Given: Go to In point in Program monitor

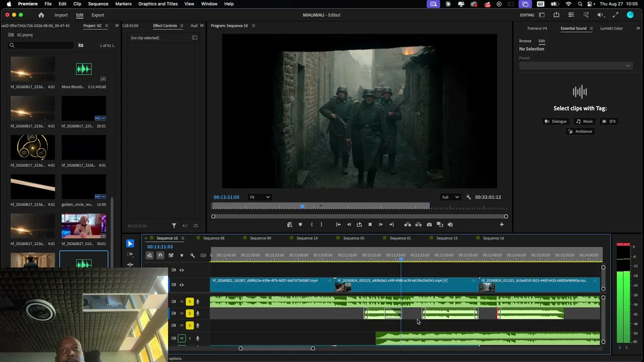Looking at the screenshot, I should [x=339, y=225].
